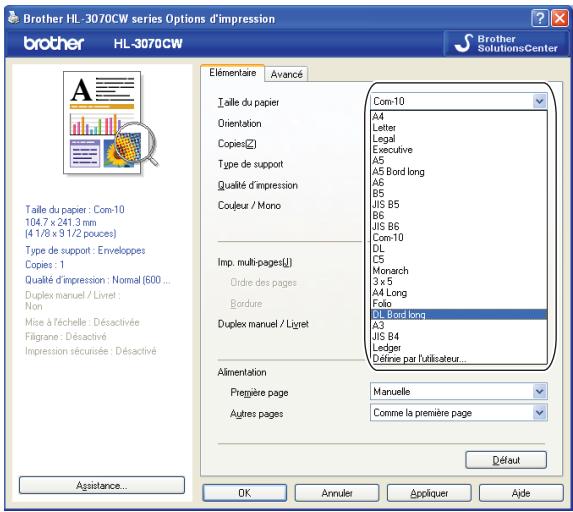Select 3 x 5 paper size

tap(459, 281)
